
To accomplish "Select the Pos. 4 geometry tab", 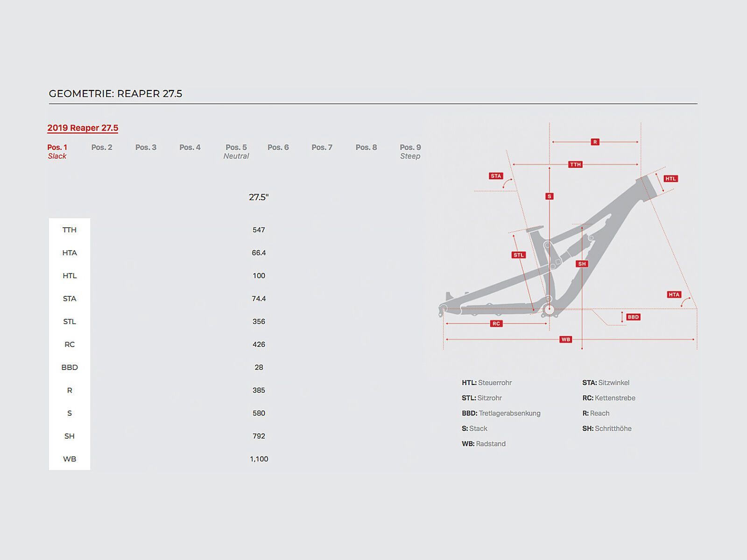I will point(190,147).
